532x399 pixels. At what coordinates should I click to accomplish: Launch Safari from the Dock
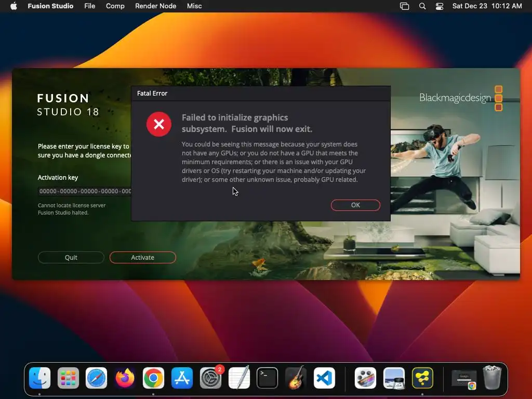coord(96,378)
